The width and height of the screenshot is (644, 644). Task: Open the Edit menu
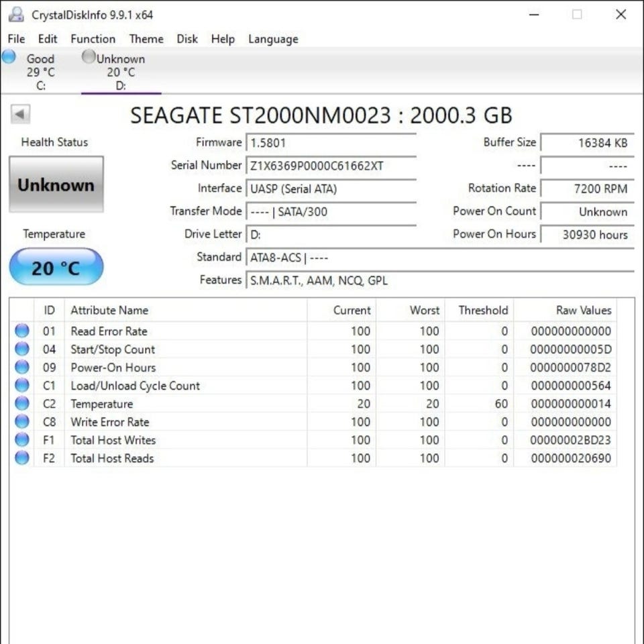(x=48, y=39)
